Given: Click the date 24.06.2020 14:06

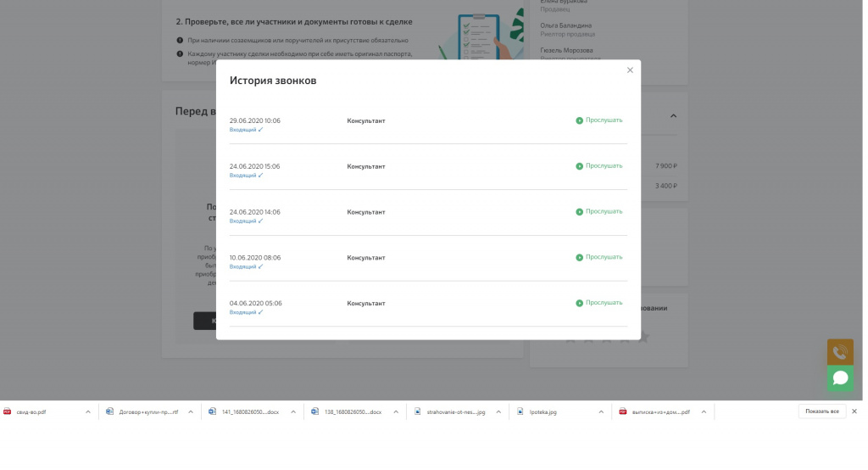Looking at the screenshot, I should coord(254,212).
